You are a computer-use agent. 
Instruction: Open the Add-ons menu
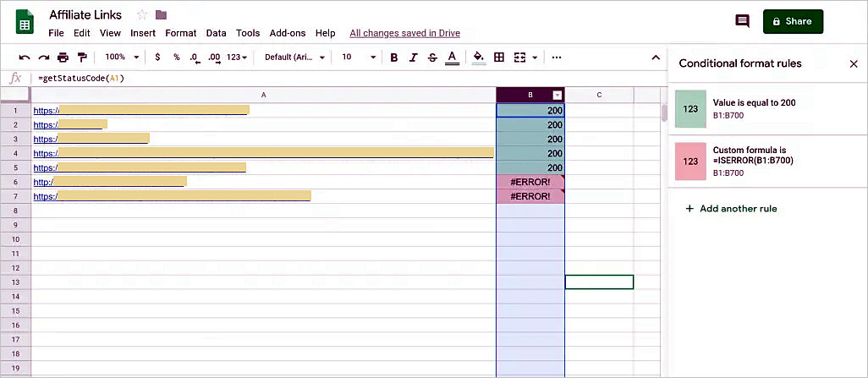point(288,33)
